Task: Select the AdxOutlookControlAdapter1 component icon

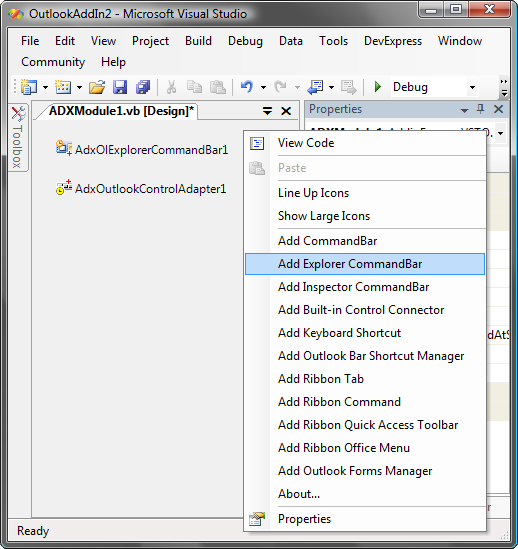Action: coord(64,187)
